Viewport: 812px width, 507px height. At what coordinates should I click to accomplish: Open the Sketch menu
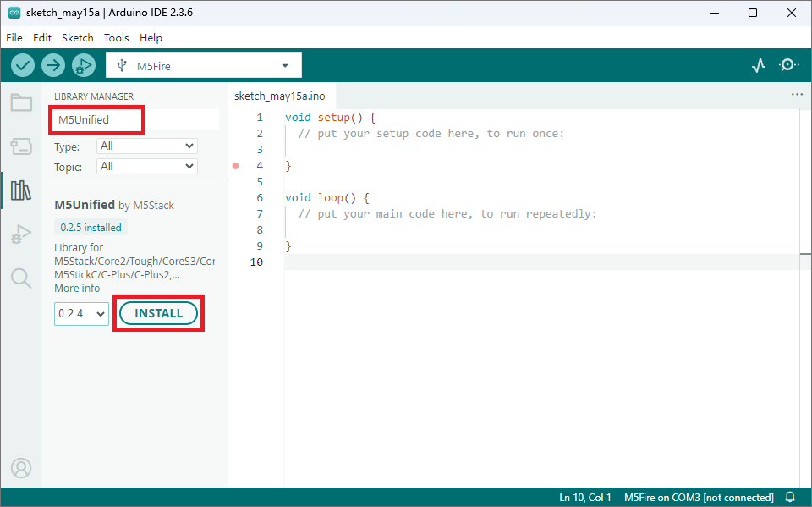click(x=78, y=38)
